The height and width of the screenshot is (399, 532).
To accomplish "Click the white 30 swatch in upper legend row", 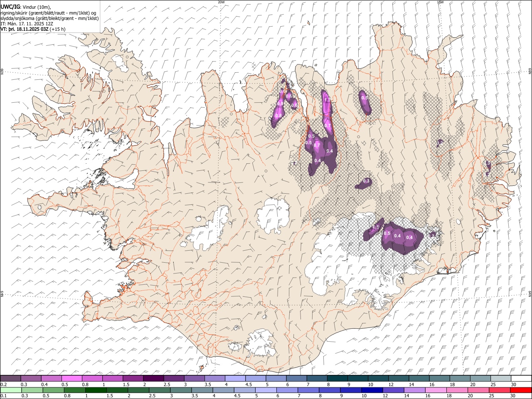I will (x=521, y=378).
